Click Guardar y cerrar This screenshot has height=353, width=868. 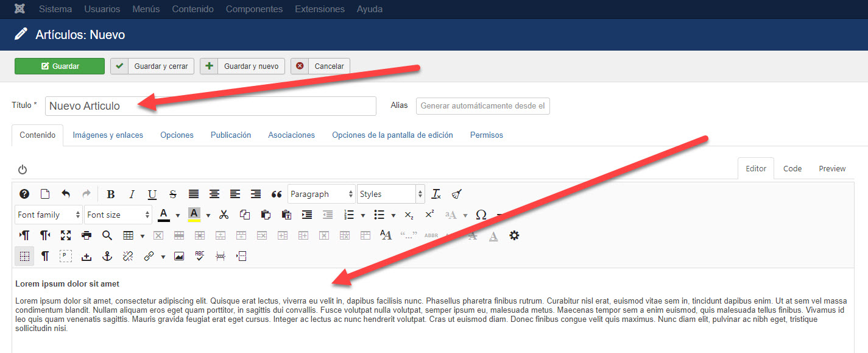pos(152,66)
